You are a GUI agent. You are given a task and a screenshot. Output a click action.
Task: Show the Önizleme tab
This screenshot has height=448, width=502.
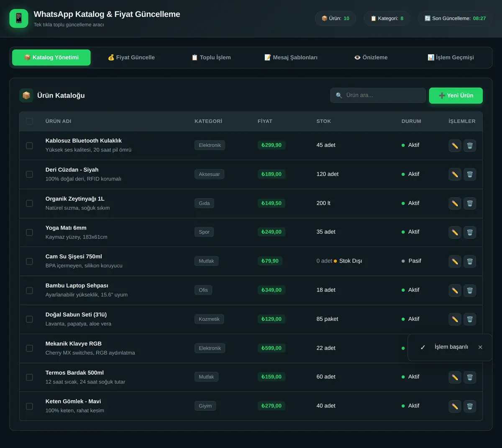(x=371, y=57)
